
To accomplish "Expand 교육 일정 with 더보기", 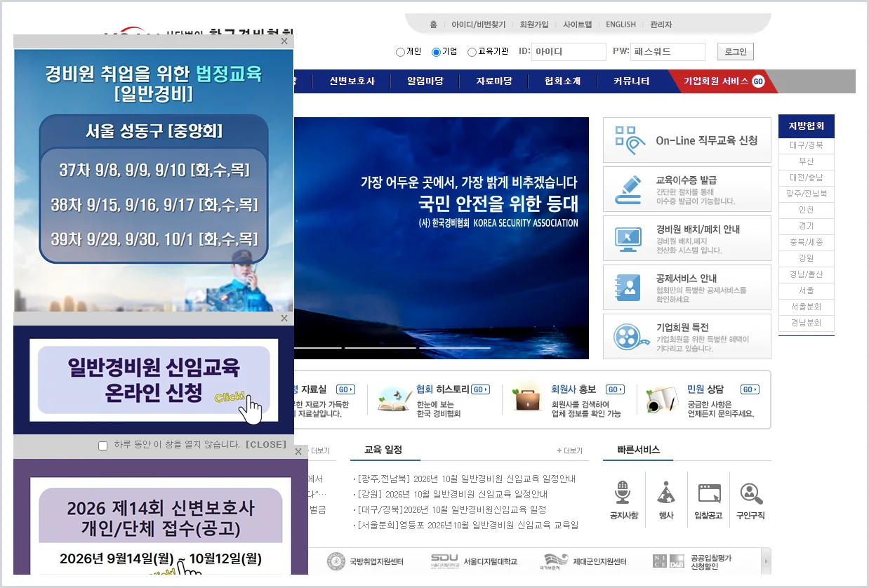I will [x=569, y=450].
